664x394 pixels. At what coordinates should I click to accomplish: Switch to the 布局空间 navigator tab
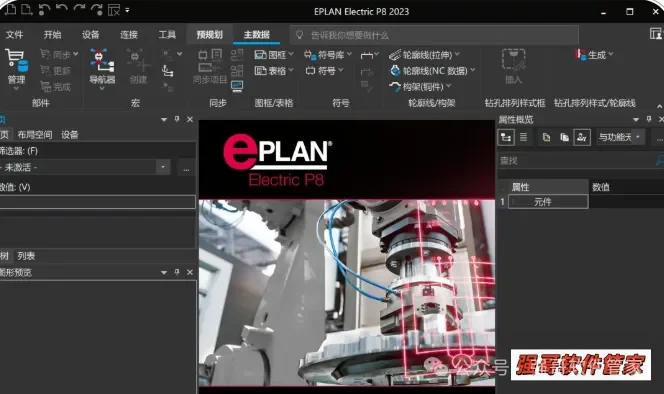point(35,135)
